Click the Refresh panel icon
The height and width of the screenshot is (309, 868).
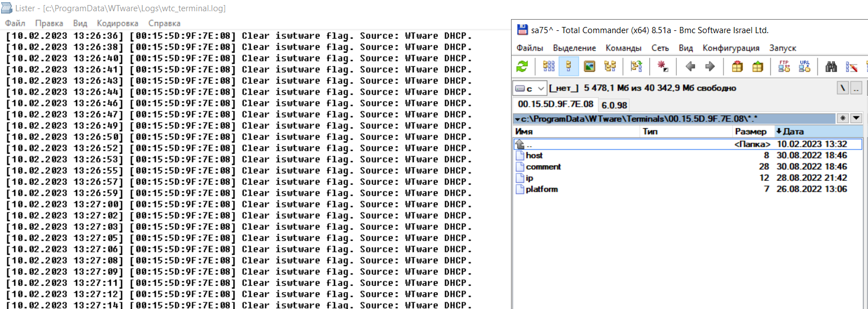click(522, 67)
